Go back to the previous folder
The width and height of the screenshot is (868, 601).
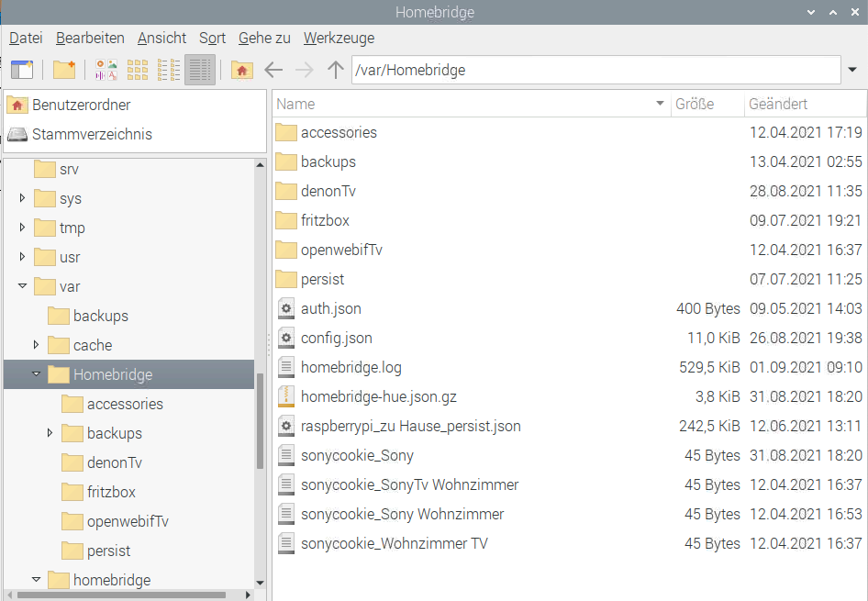(273, 70)
